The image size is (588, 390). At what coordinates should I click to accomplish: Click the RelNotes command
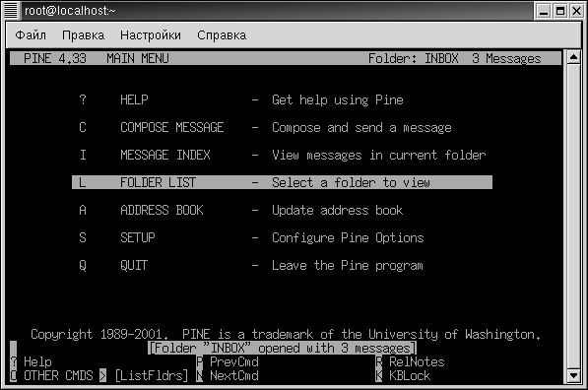pyautogui.click(x=410, y=361)
